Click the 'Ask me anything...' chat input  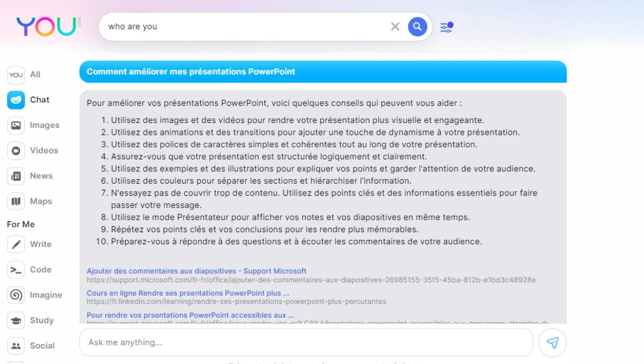(306, 343)
